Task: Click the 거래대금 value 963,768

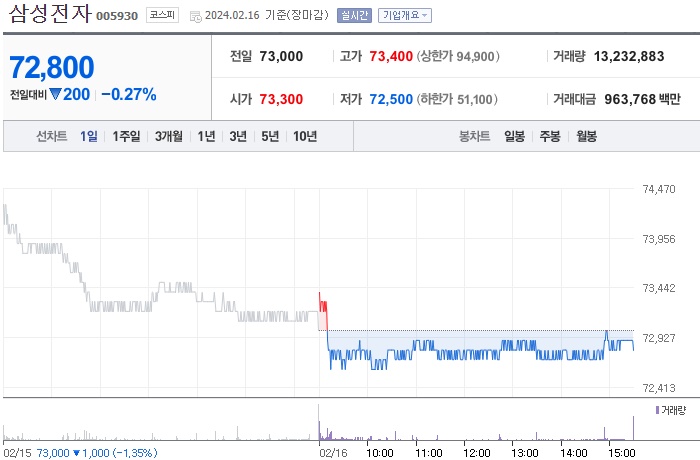Action: coord(630,99)
